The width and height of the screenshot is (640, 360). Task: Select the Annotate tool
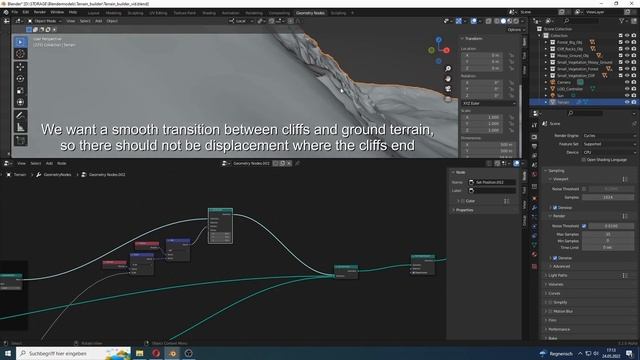click(20, 116)
